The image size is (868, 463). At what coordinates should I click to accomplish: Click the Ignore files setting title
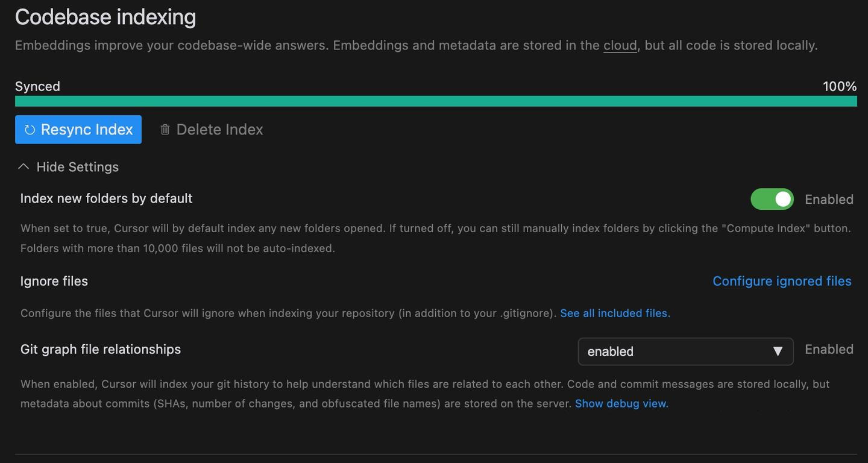pos(54,281)
